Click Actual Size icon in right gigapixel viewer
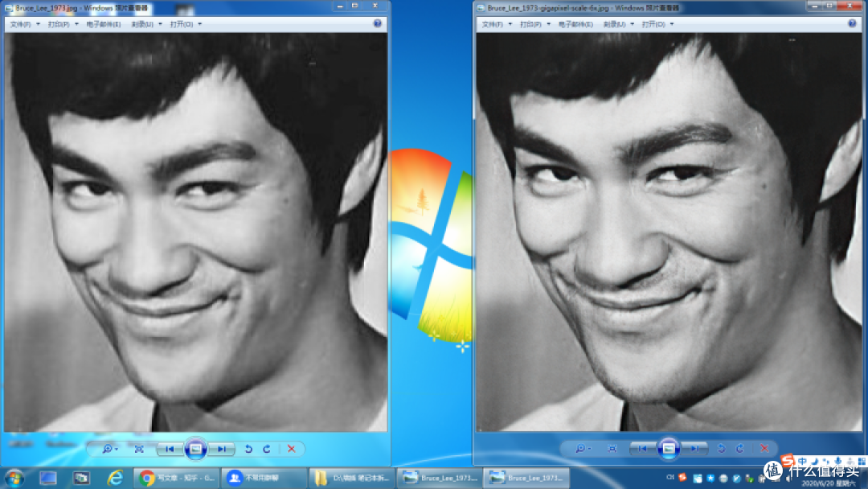Image resolution: width=868 pixels, height=489 pixels. (x=612, y=449)
